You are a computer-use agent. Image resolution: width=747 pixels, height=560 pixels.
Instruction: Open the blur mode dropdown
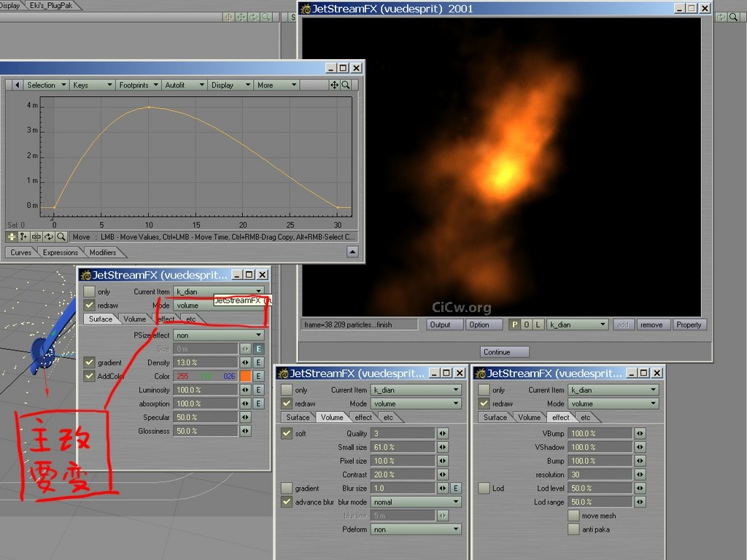pyautogui.click(x=416, y=502)
